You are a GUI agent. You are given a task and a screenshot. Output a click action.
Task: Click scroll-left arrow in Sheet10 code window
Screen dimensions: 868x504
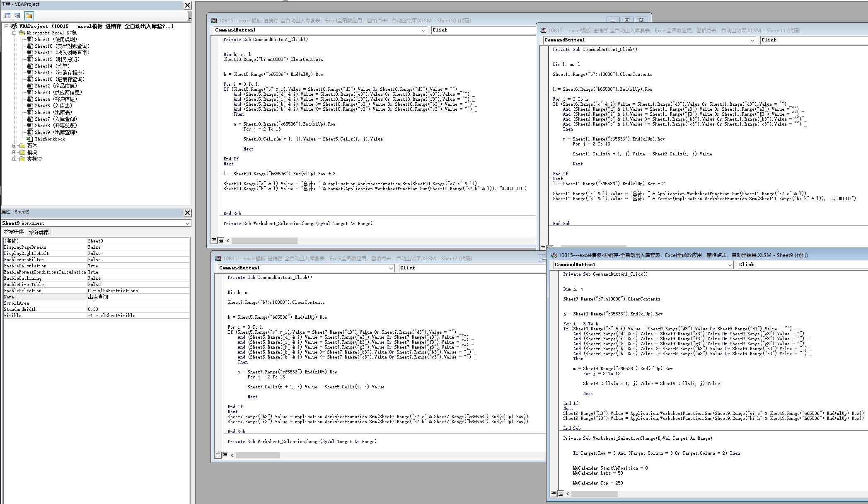[228, 240]
